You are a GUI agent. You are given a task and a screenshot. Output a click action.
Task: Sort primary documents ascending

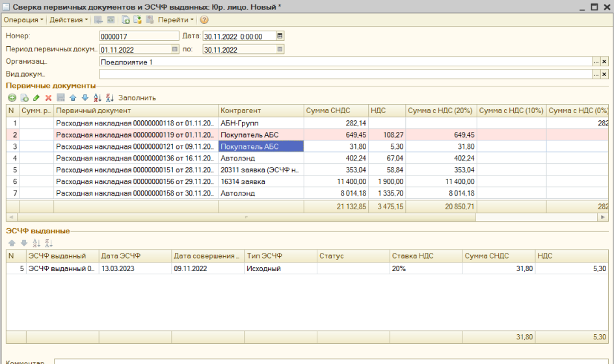(98, 98)
